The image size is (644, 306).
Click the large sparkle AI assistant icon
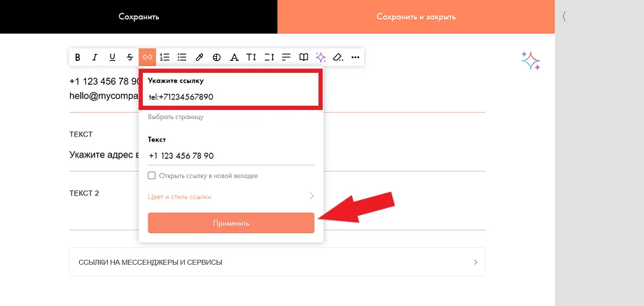(531, 61)
